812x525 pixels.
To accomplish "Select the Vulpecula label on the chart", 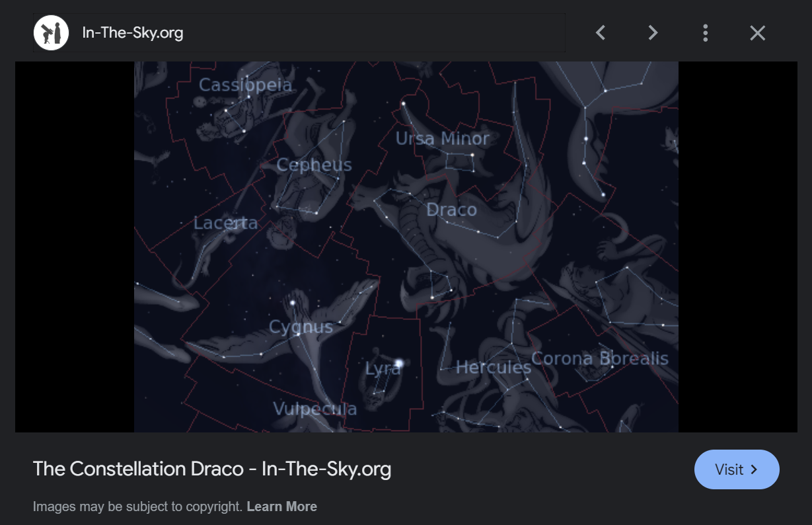I will [x=315, y=409].
